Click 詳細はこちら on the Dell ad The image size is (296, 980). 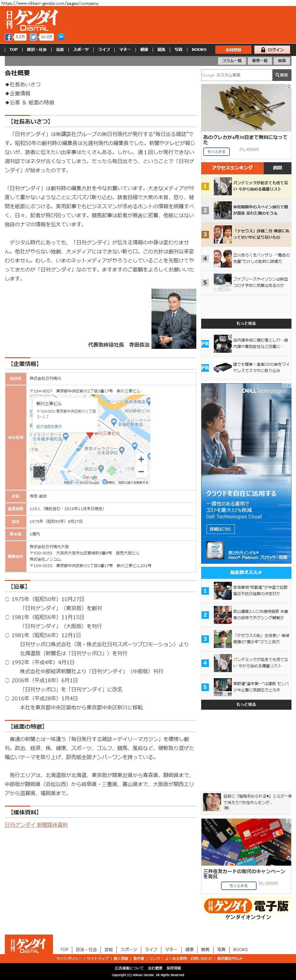[x=221, y=529]
